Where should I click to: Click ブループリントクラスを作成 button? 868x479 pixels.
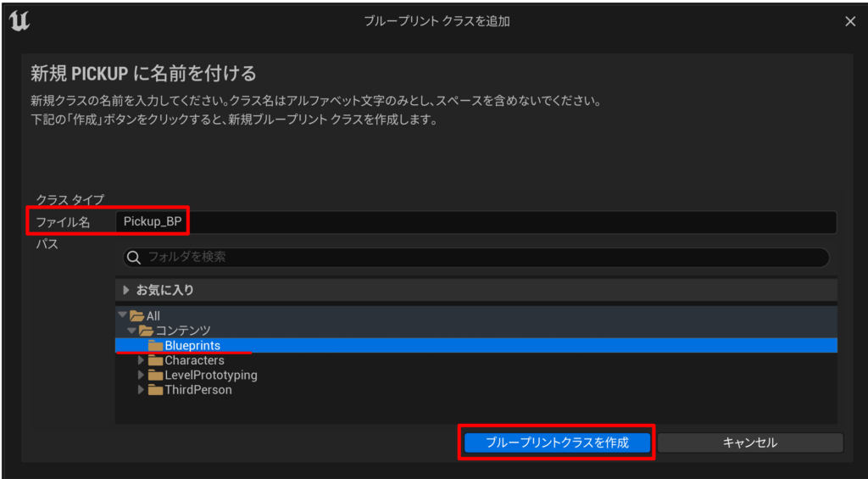click(557, 443)
